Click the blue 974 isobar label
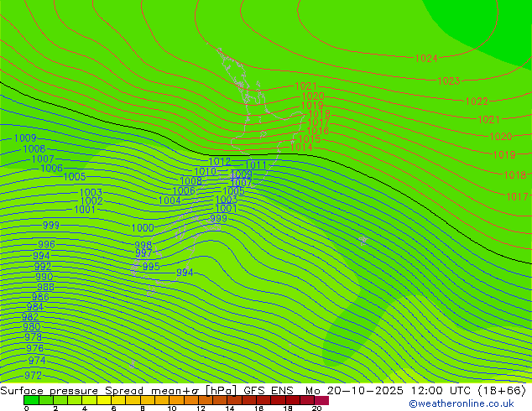The height and width of the screenshot is (411, 532). click(37, 360)
